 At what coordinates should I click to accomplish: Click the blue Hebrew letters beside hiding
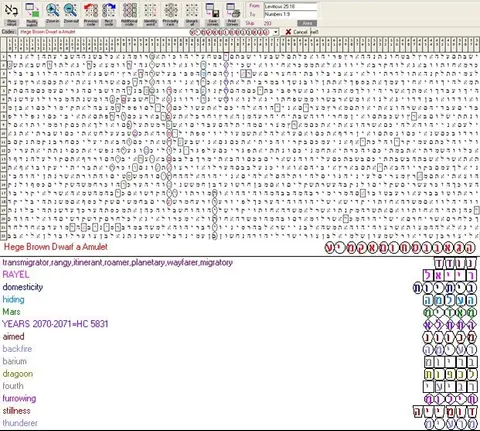click(450, 300)
